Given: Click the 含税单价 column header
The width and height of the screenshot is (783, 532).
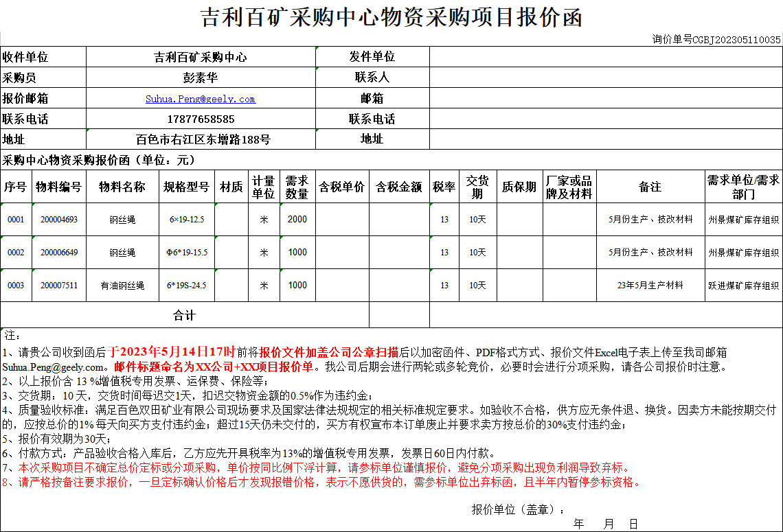Looking at the screenshot, I should (342, 187).
